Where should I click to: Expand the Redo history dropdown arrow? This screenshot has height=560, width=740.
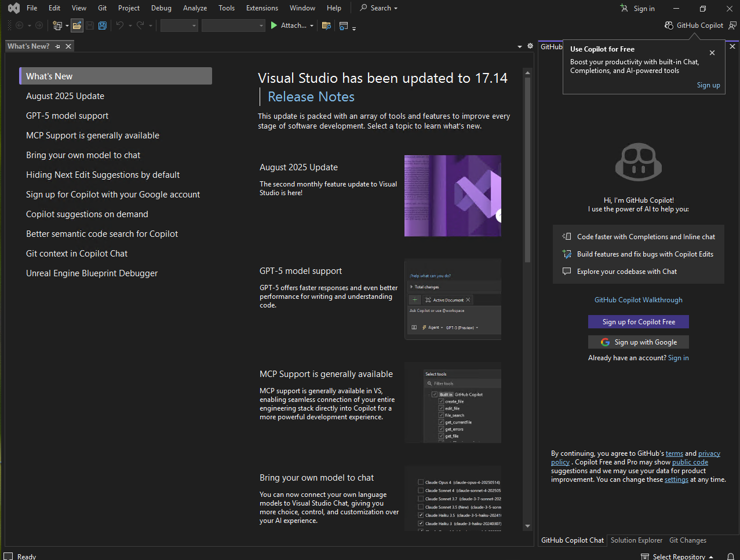tap(150, 25)
